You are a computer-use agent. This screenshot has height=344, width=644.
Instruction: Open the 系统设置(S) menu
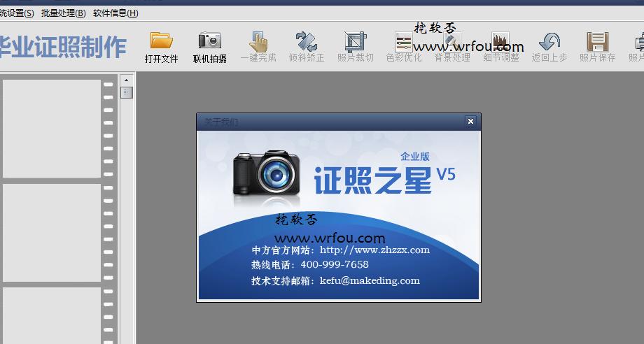(x=15, y=13)
